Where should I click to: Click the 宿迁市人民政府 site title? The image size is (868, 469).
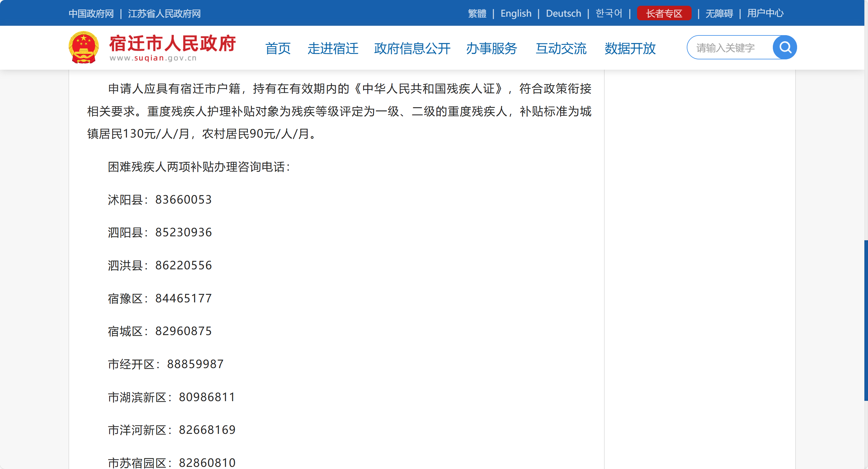(172, 44)
